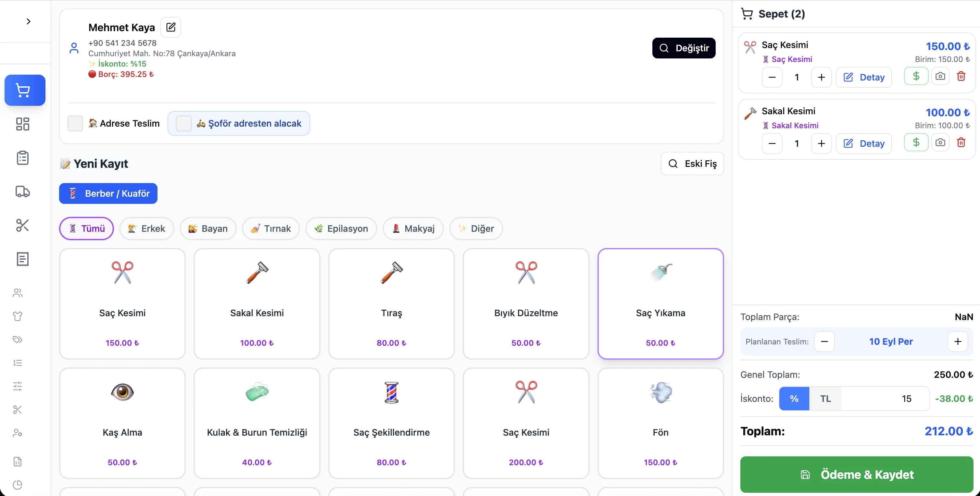This screenshot has height=496, width=980.
Task: Add the Tıraş service card
Action: tap(392, 304)
